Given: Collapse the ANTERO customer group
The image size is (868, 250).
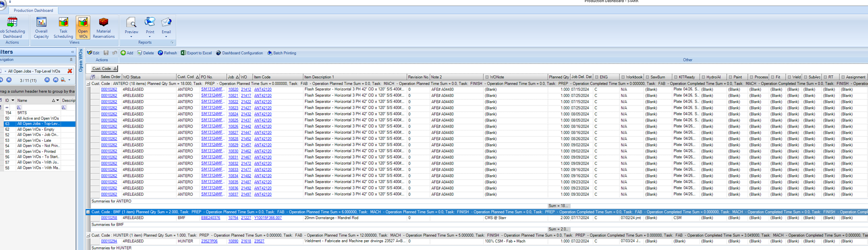Looking at the screenshot, I should tap(88, 84).
